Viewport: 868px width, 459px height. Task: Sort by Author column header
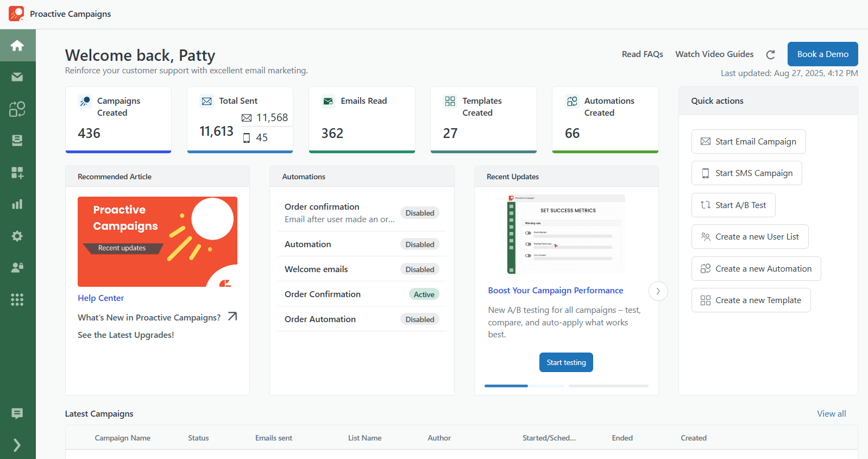(439, 438)
